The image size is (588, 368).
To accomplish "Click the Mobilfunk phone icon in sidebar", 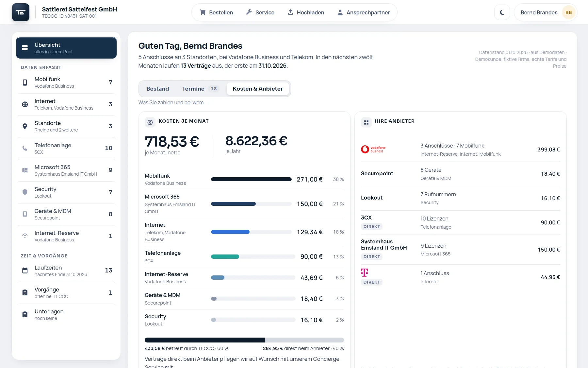I will 25,82.
